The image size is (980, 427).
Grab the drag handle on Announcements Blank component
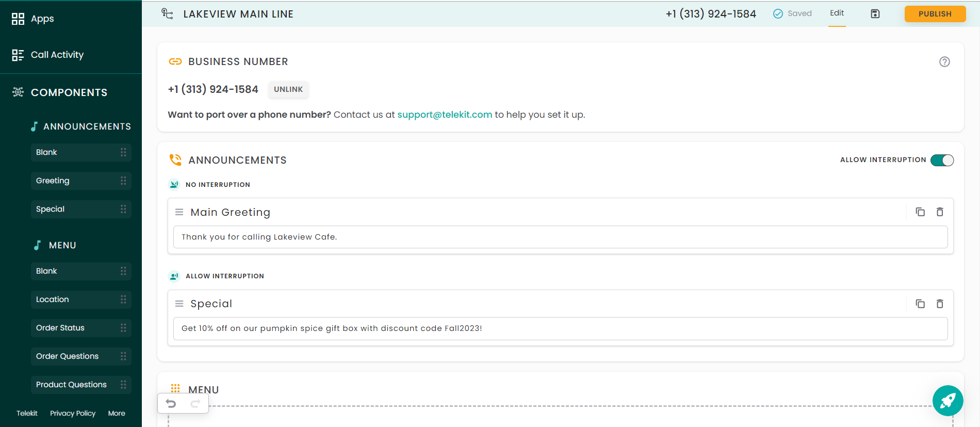123,152
